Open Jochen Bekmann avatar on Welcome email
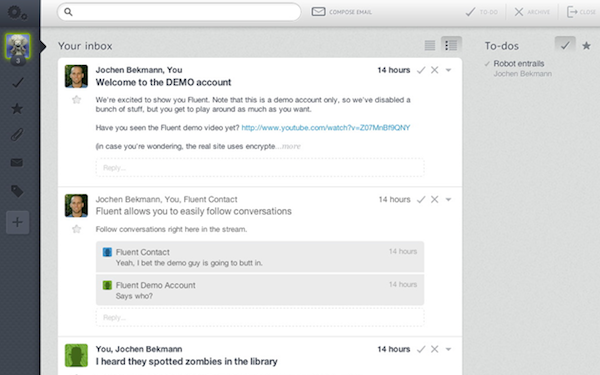 tap(76, 76)
